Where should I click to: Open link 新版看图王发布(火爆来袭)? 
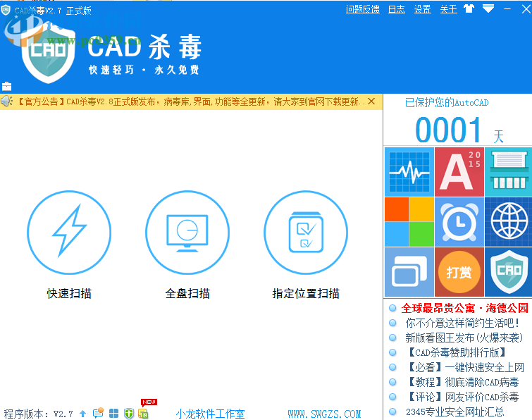pyautogui.click(x=464, y=338)
